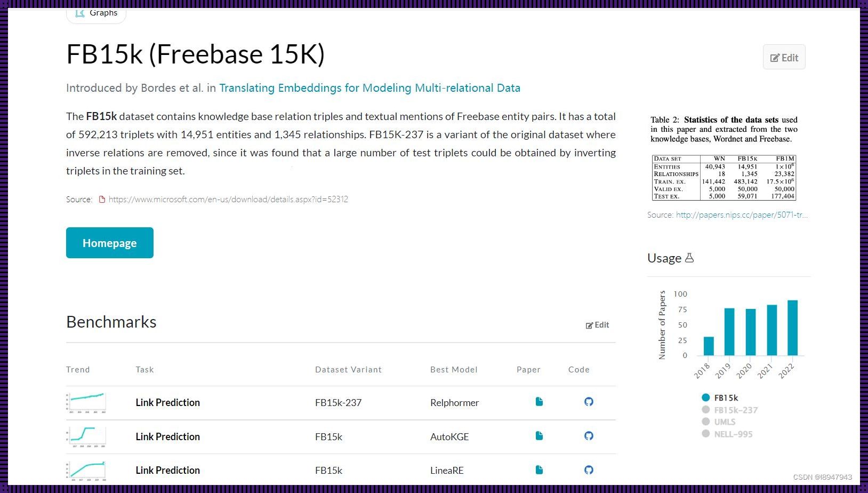The width and height of the screenshot is (868, 493).
Task: Edit the Benchmarks section
Action: click(x=597, y=325)
